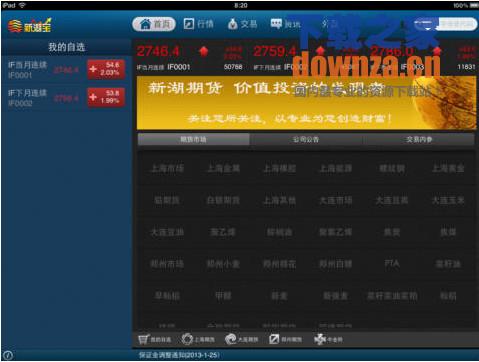Select 郑州棉花 in the market grid
Screen dimensions: 479x362
click(280, 264)
